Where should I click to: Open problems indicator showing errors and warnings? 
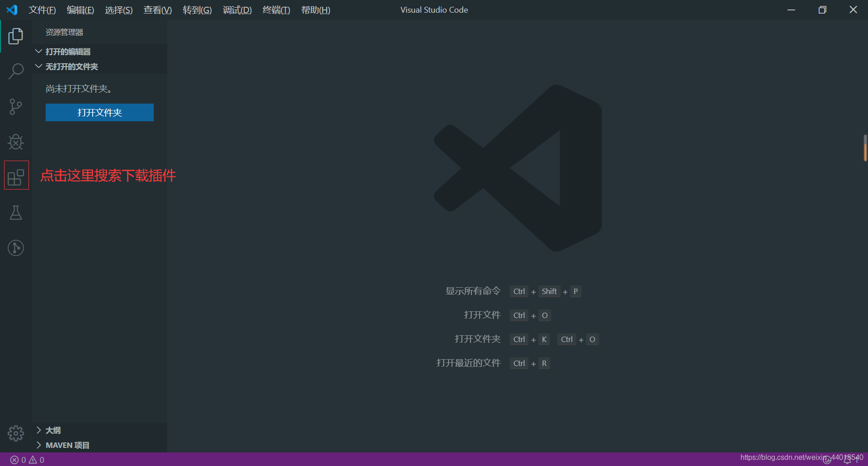27,460
